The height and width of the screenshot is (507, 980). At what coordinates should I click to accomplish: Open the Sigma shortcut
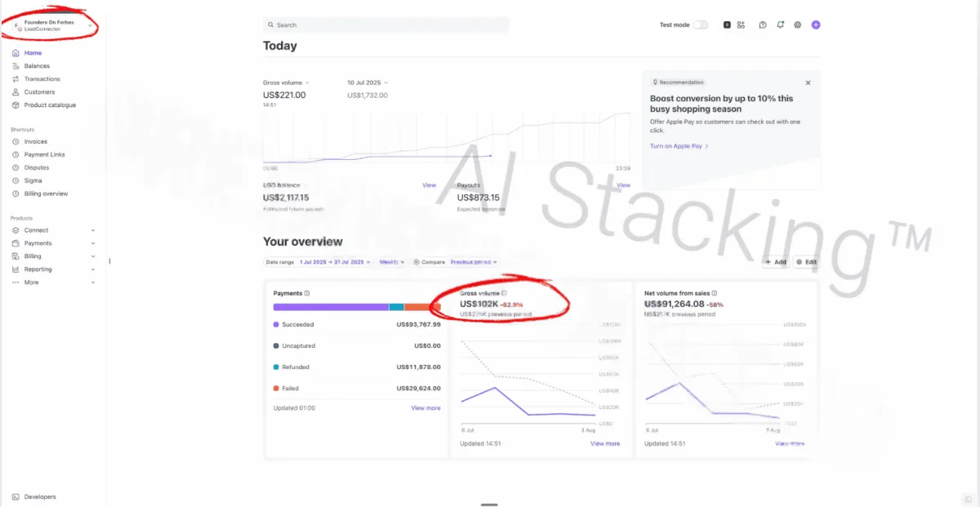coord(33,180)
